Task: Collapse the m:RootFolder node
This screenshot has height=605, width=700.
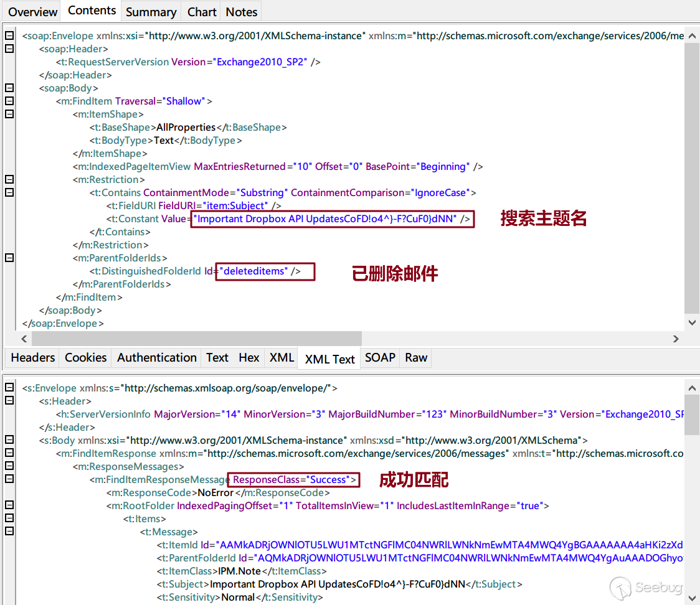Action: coord(9,505)
